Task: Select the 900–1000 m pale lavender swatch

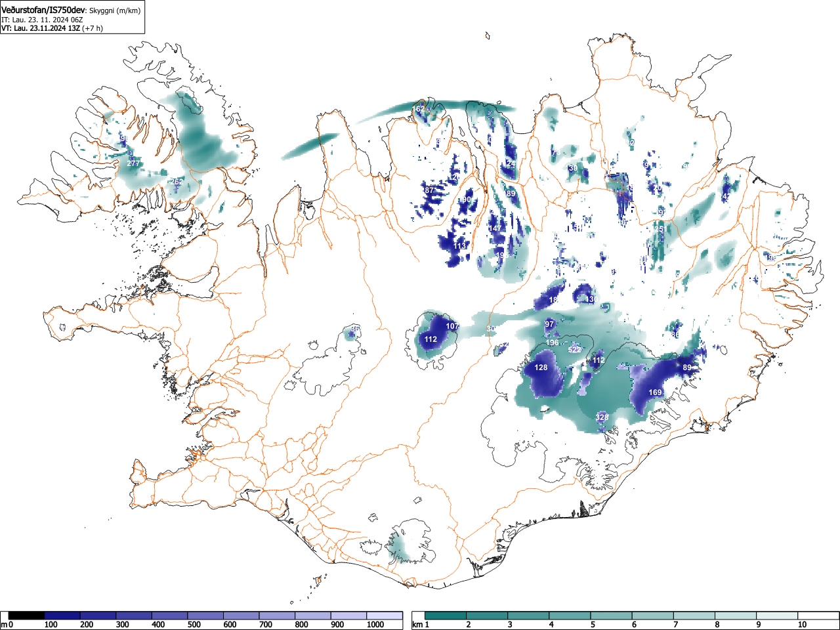Action: coord(348,616)
